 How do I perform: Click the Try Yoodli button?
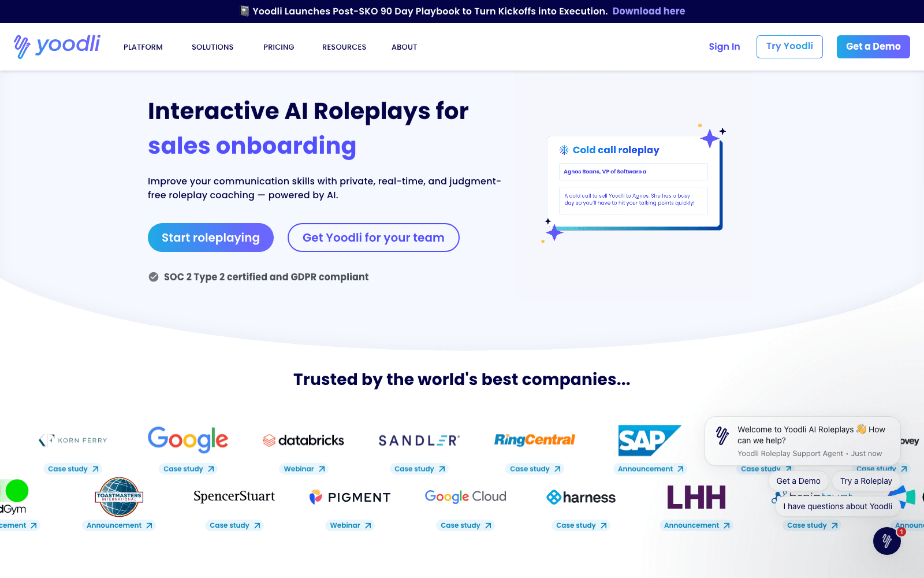pos(789,46)
